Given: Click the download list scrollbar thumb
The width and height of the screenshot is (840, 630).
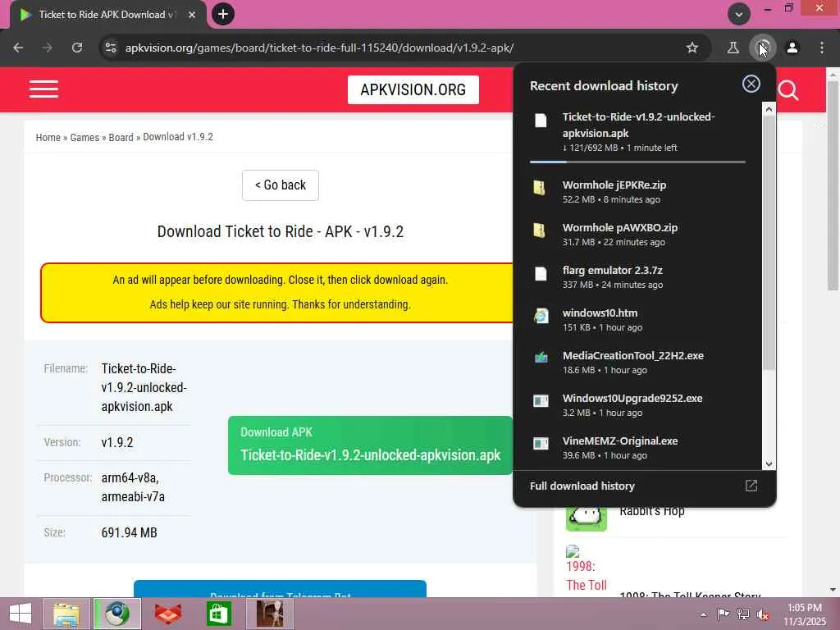Looking at the screenshot, I should coord(769,242).
